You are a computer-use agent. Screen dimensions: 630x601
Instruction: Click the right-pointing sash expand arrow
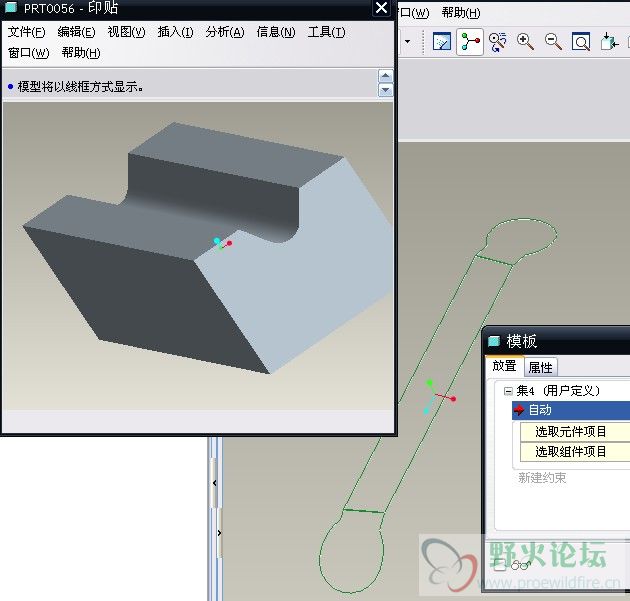tap(219, 533)
